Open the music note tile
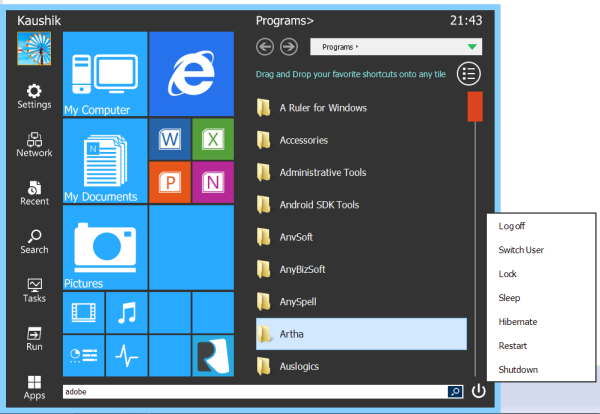 [x=127, y=313]
